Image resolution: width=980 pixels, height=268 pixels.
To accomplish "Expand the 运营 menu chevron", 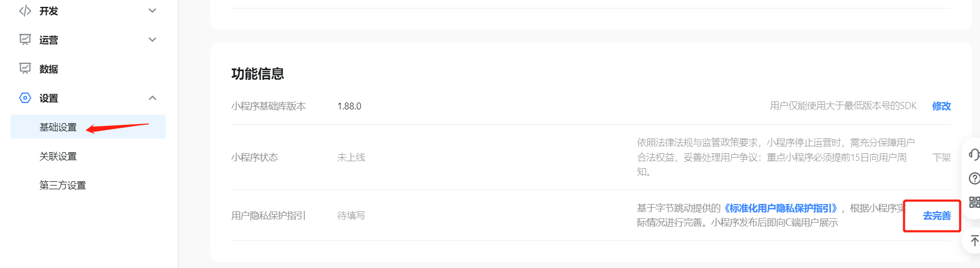I will pyautogui.click(x=152, y=40).
